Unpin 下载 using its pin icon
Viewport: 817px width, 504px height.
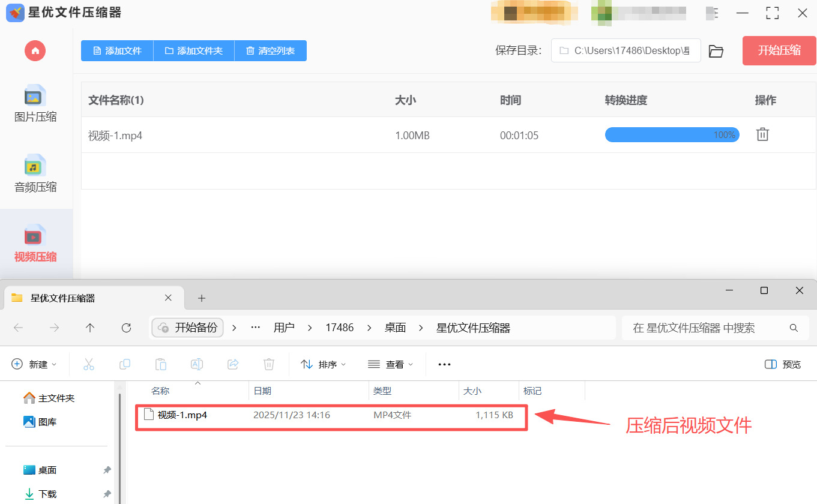click(107, 494)
